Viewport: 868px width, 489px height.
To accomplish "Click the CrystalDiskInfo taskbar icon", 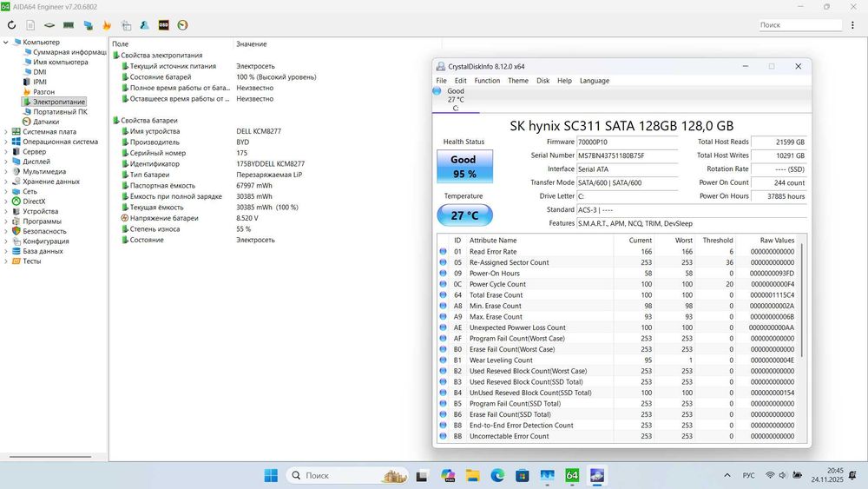I will [x=597, y=475].
